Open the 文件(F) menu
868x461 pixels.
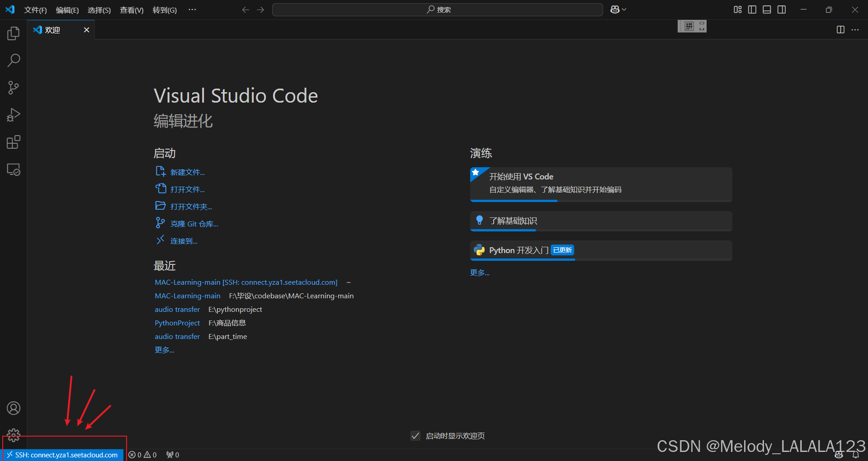(x=35, y=10)
